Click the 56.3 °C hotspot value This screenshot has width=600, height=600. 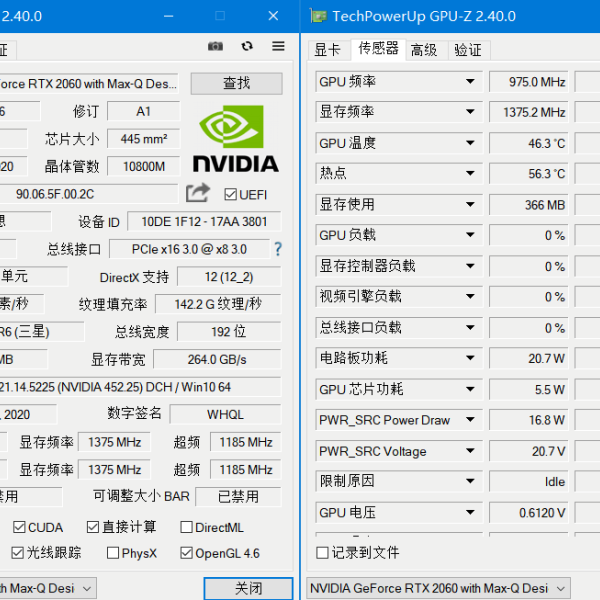click(x=528, y=174)
